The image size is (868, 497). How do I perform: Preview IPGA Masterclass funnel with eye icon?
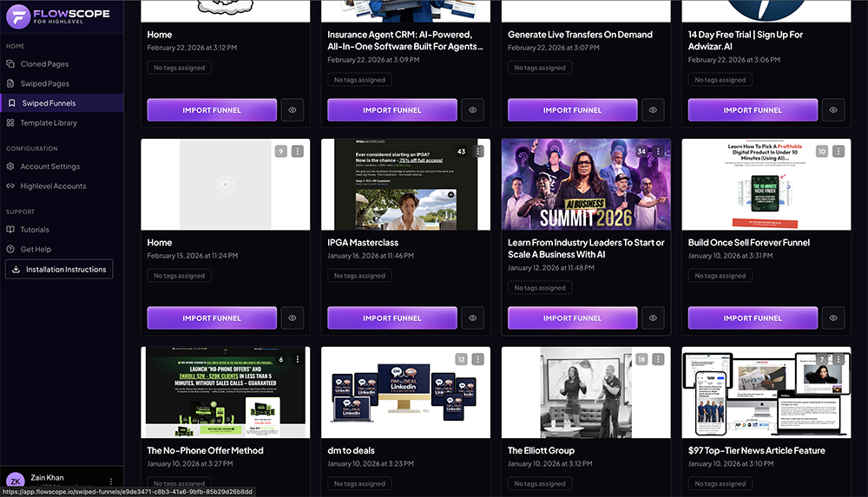(472, 318)
